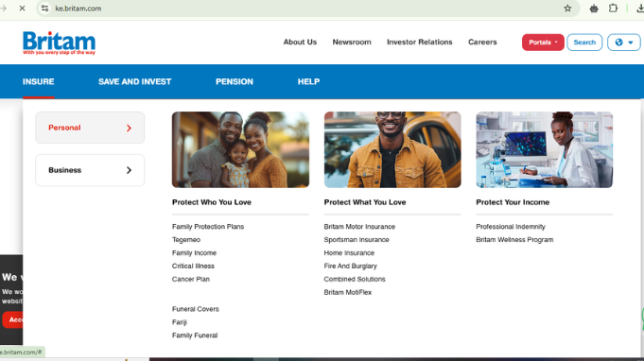Click the Search button
This screenshot has height=361, width=644.
(x=584, y=43)
